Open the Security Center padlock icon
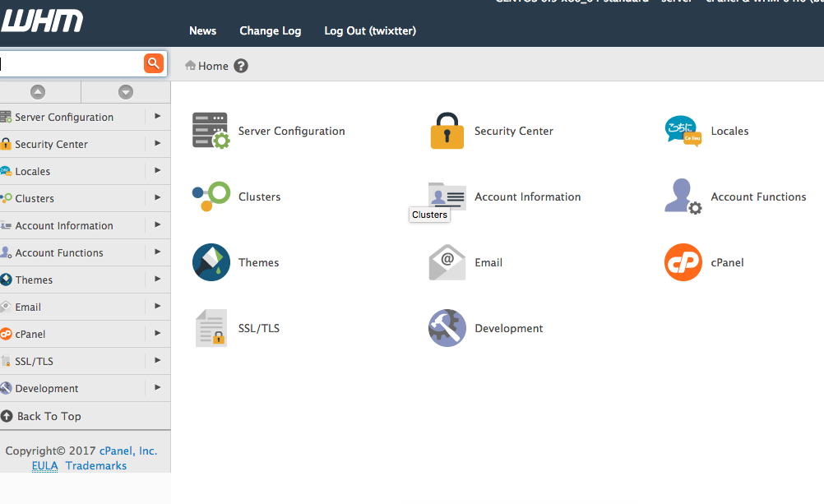Screen dimensions: 824x504 (x=447, y=131)
